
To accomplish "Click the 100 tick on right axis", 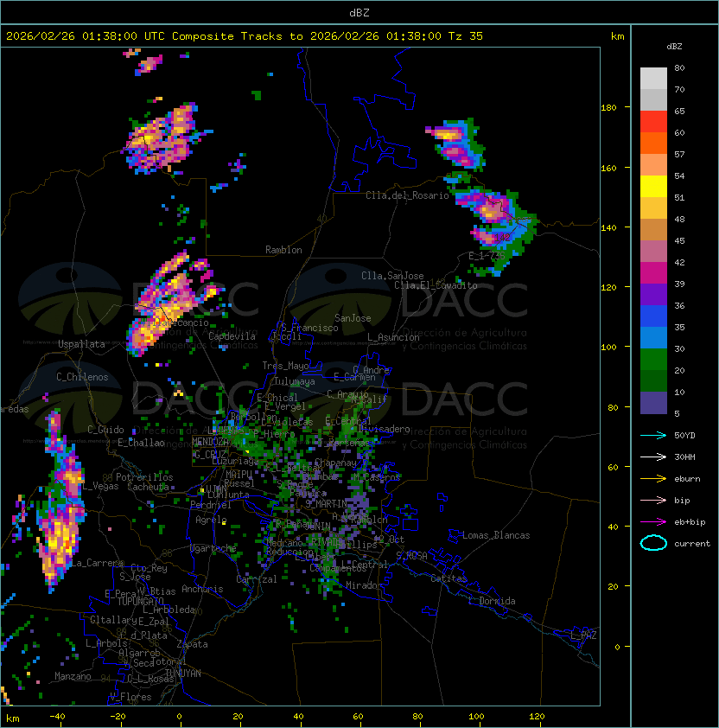I will point(608,347).
